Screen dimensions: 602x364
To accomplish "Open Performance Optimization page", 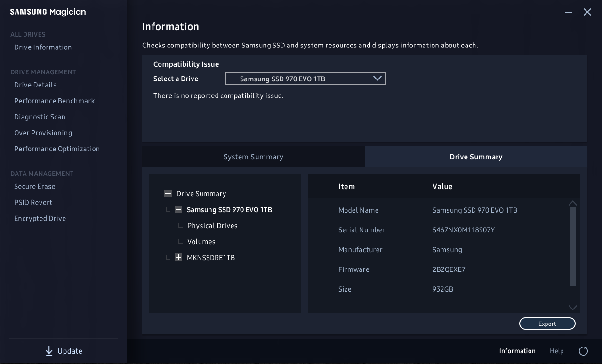I will pos(57,149).
